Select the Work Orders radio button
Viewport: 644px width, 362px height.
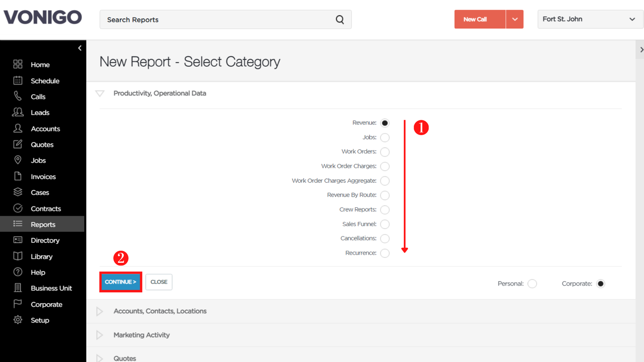coord(385,152)
